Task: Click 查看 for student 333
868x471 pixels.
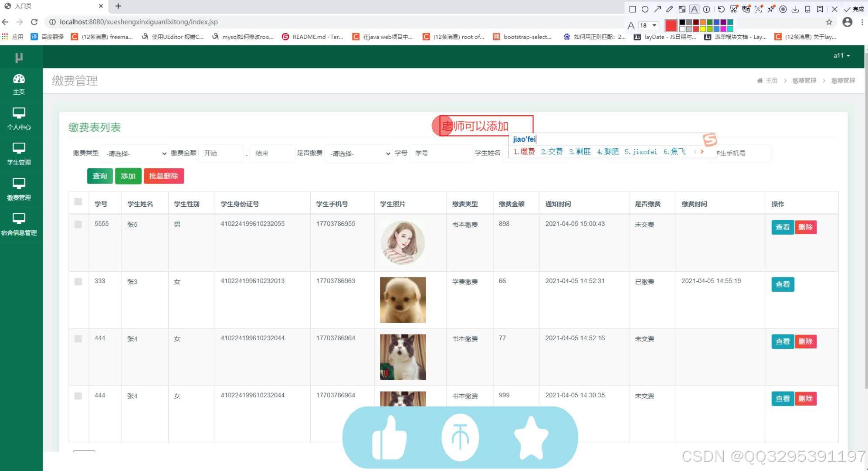Action: (783, 284)
